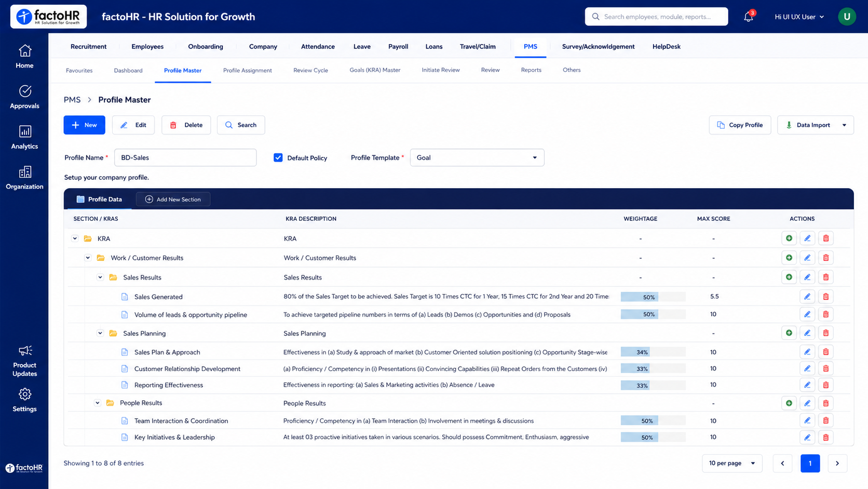This screenshot has height=489, width=868.
Task: Click the Copy Profile button
Action: (x=740, y=125)
